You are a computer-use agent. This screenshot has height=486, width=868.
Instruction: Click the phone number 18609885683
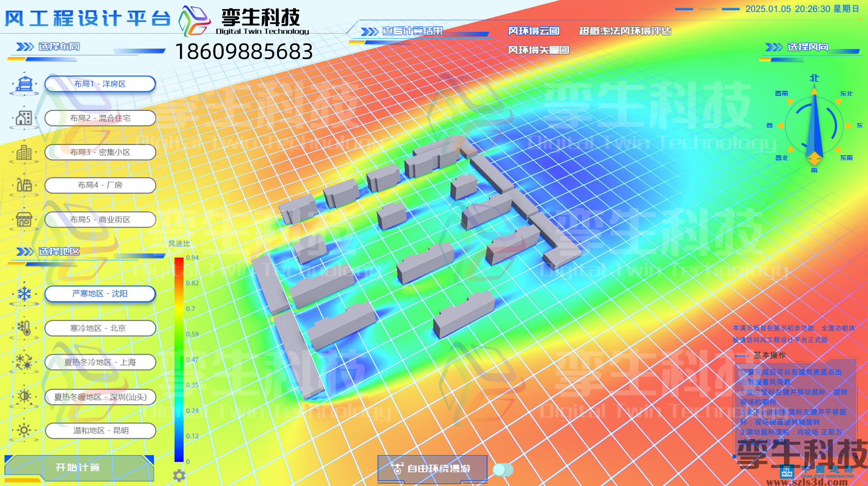click(x=244, y=51)
